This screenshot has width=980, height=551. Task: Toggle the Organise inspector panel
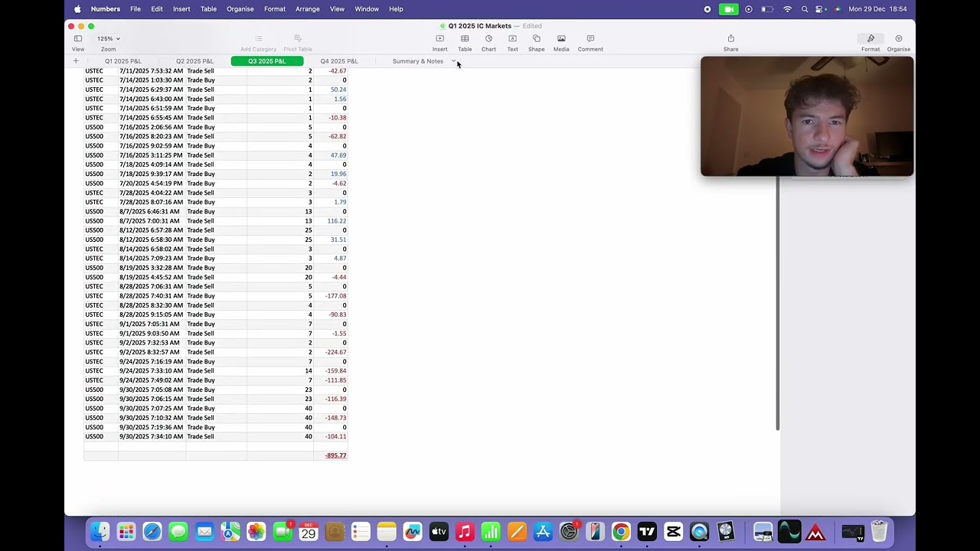[x=899, y=38]
